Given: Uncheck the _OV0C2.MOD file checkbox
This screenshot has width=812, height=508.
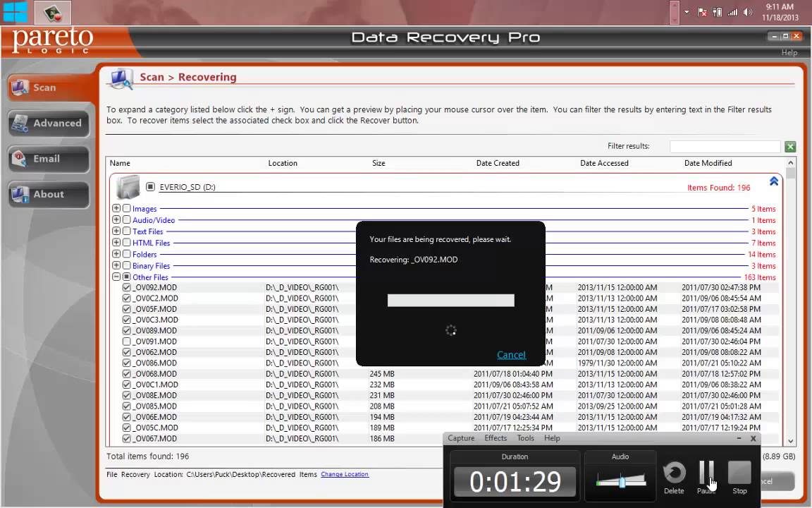Looking at the screenshot, I should tap(127, 298).
